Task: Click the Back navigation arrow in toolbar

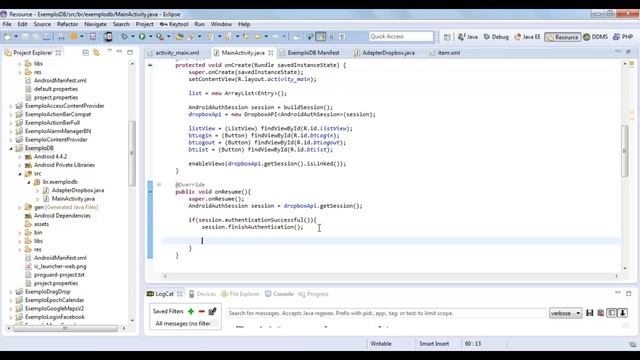Action: point(258,37)
